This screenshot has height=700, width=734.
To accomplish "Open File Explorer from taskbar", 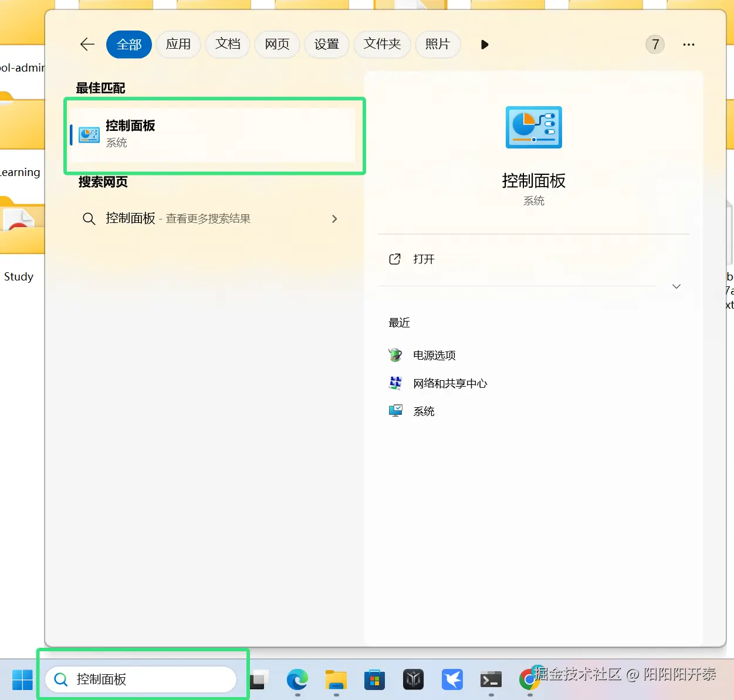I will [x=336, y=679].
